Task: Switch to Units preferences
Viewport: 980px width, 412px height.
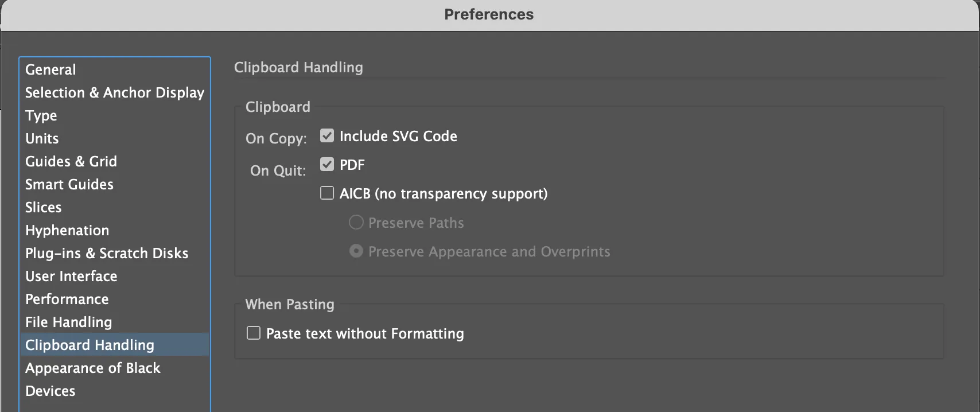Action: [x=42, y=138]
